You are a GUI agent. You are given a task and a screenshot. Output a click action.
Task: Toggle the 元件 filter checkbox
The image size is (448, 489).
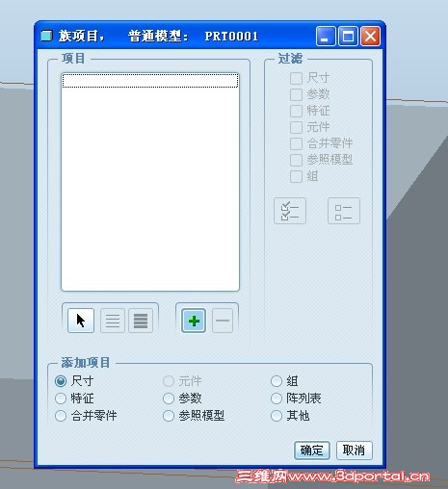coord(296,127)
